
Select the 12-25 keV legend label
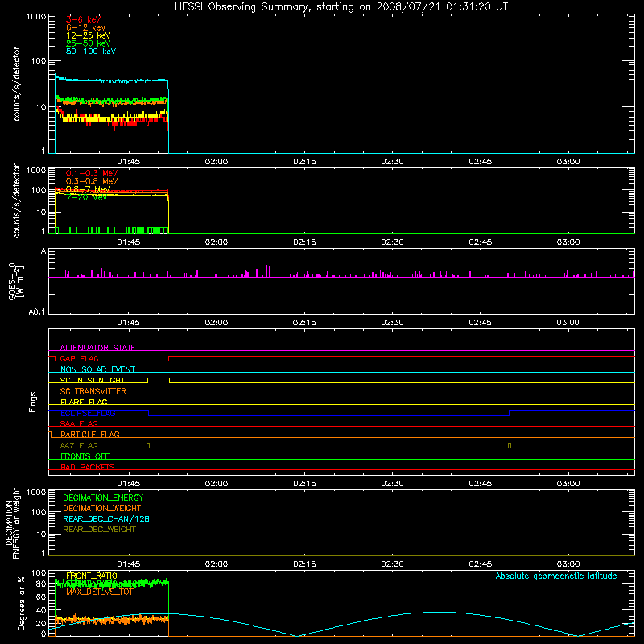click(89, 35)
